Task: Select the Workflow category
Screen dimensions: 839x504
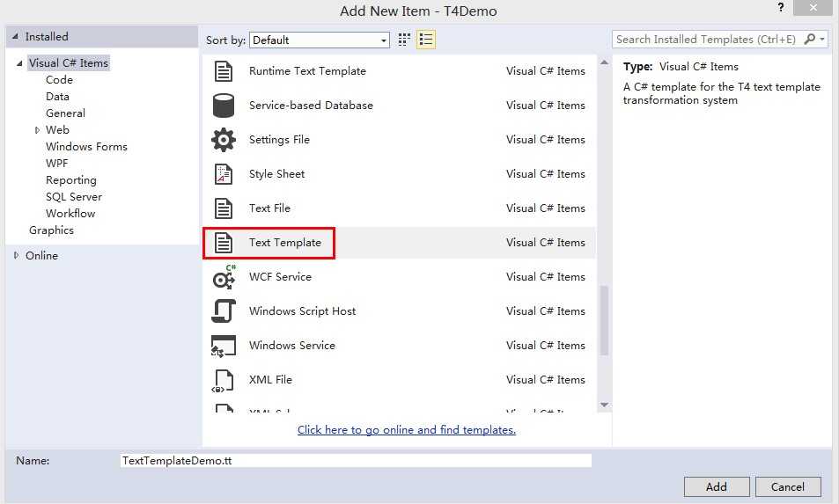Action: [x=70, y=213]
